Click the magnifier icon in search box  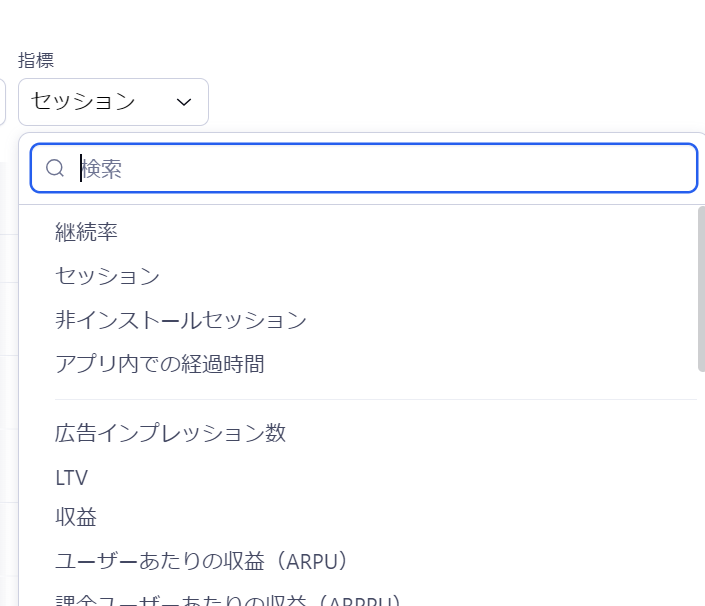[56, 168]
